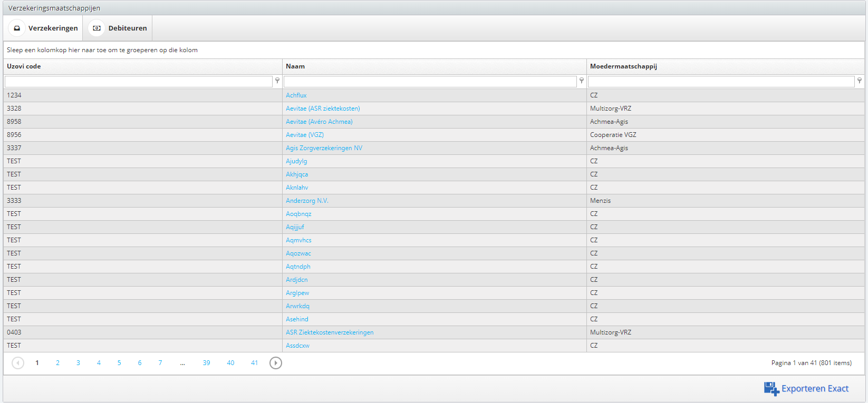Open ASR Ziektekostenverzekeringen link

pyautogui.click(x=330, y=332)
